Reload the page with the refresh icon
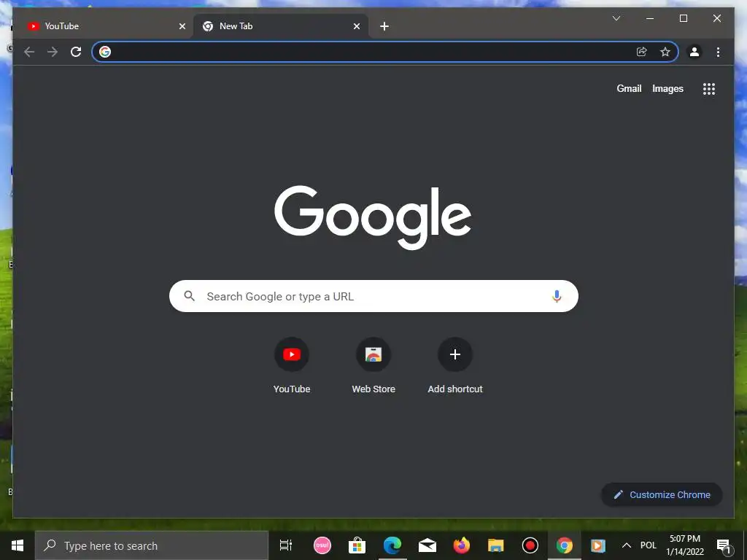 pyautogui.click(x=76, y=52)
